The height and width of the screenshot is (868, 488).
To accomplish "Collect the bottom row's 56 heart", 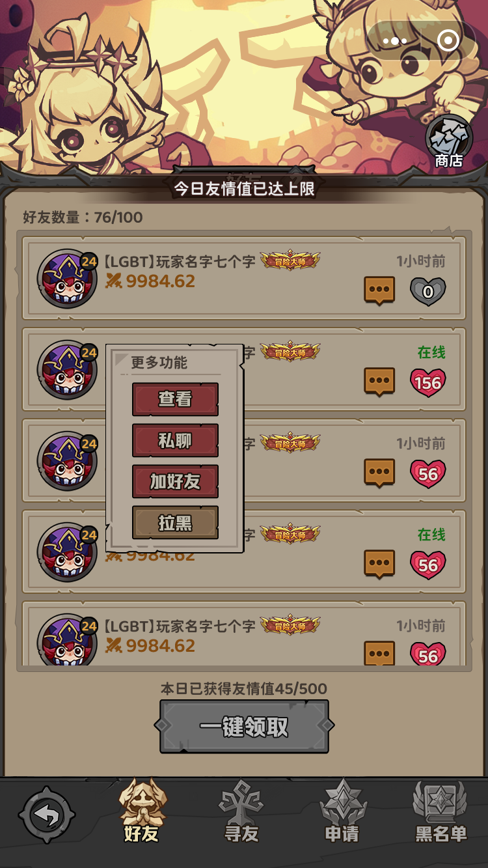I will [x=427, y=653].
